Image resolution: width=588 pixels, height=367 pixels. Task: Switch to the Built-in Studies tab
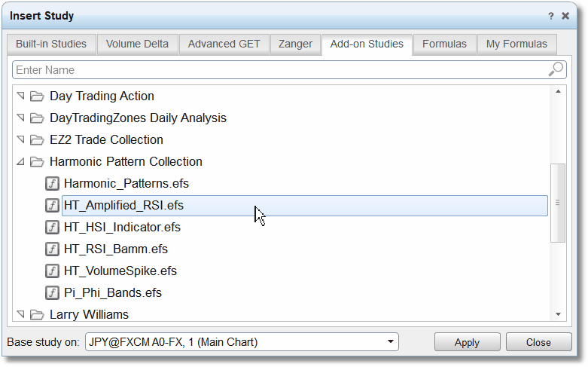click(x=51, y=44)
